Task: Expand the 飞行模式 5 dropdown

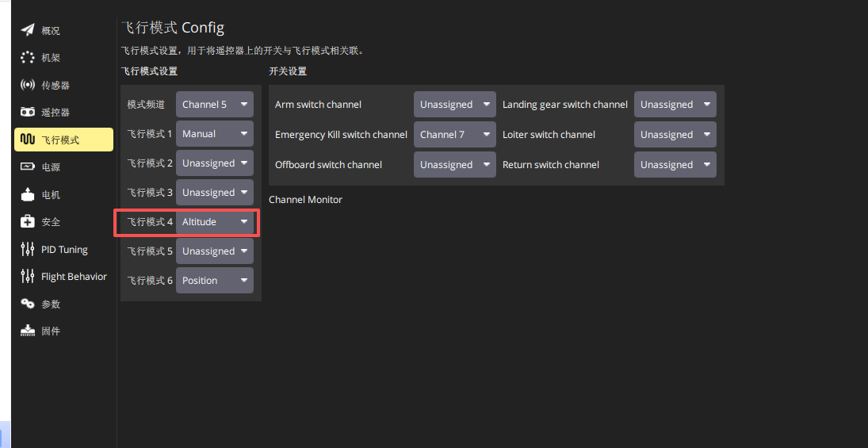Action: click(215, 251)
